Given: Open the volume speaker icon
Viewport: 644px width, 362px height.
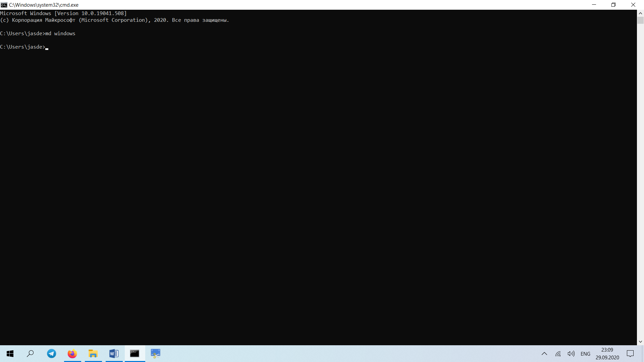Looking at the screenshot, I should [571, 354].
